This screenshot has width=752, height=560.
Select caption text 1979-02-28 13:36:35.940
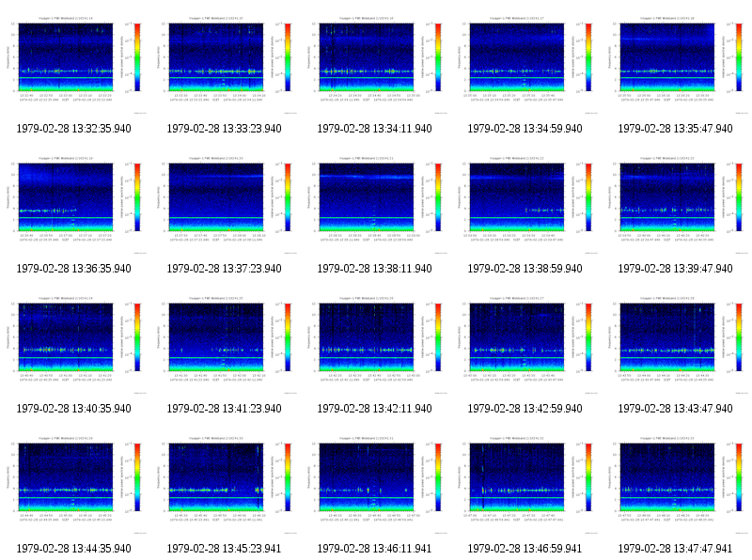pos(74,269)
